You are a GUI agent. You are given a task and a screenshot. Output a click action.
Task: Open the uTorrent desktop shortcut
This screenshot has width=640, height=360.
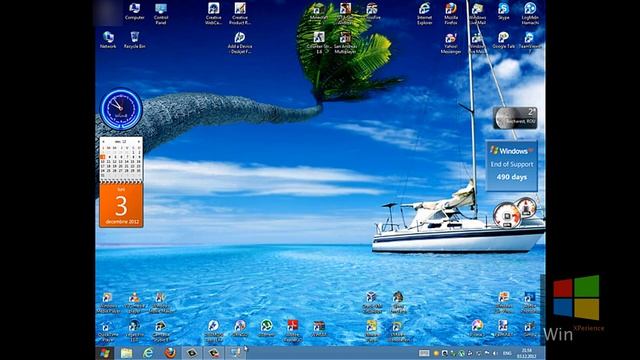(x=266, y=329)
